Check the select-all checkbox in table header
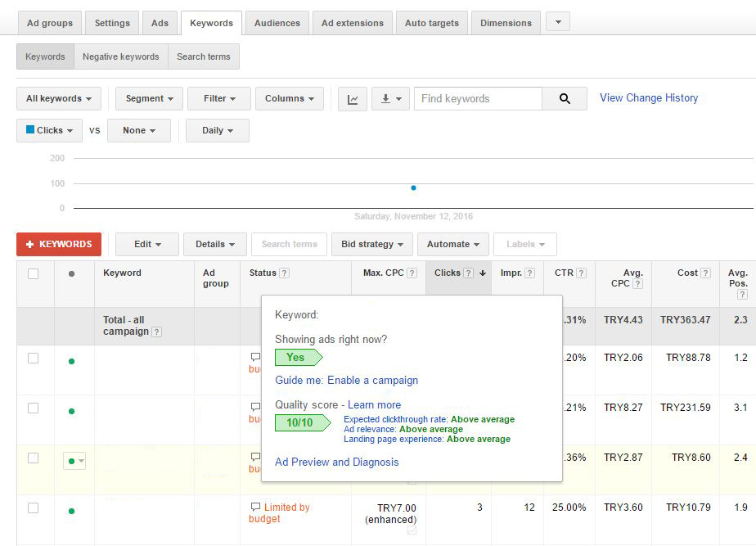The image size is (756, 546). pos(34,274)
